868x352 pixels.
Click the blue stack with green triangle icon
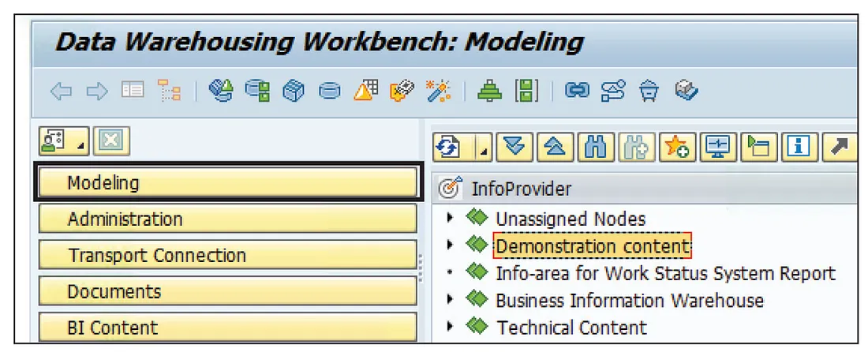(x=222, y=91)
